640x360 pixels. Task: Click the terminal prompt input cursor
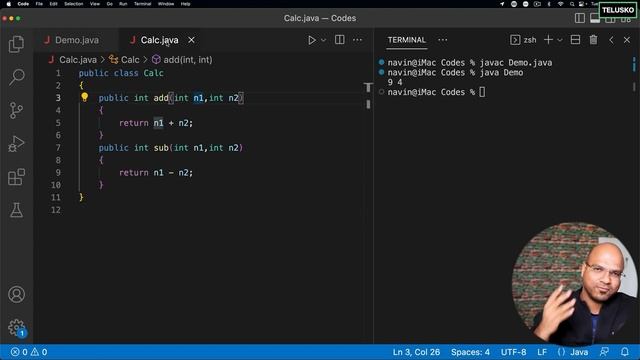[x=482, y=92]
